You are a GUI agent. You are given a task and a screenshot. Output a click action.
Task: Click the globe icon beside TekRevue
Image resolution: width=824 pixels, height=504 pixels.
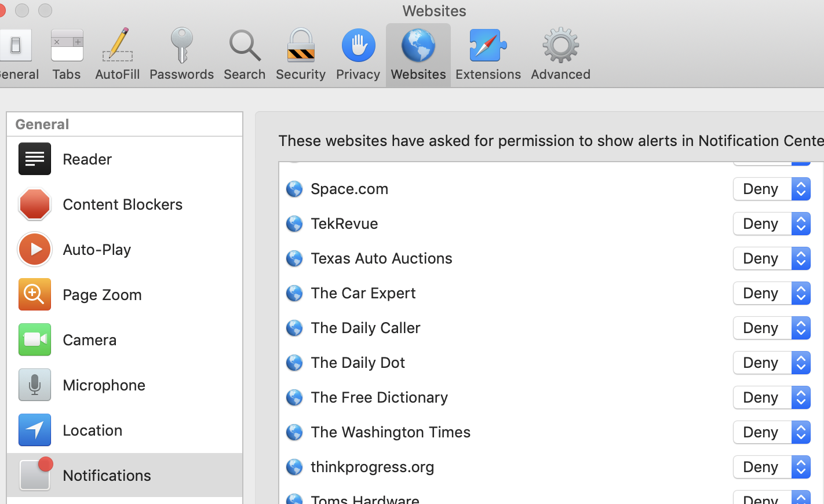click(x=294, y=224)
